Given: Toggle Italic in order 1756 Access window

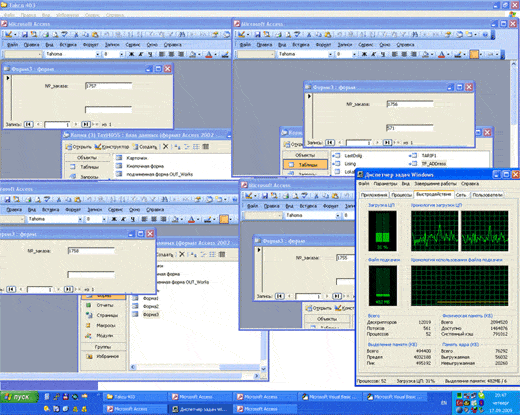Looking at the screenshot, I should pos(374,54).
